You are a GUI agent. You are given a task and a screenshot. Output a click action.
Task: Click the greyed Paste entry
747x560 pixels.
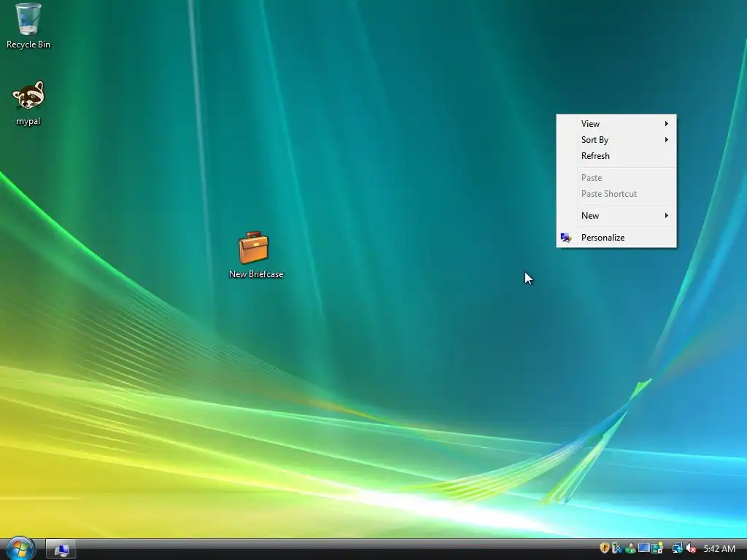(616, 178)
